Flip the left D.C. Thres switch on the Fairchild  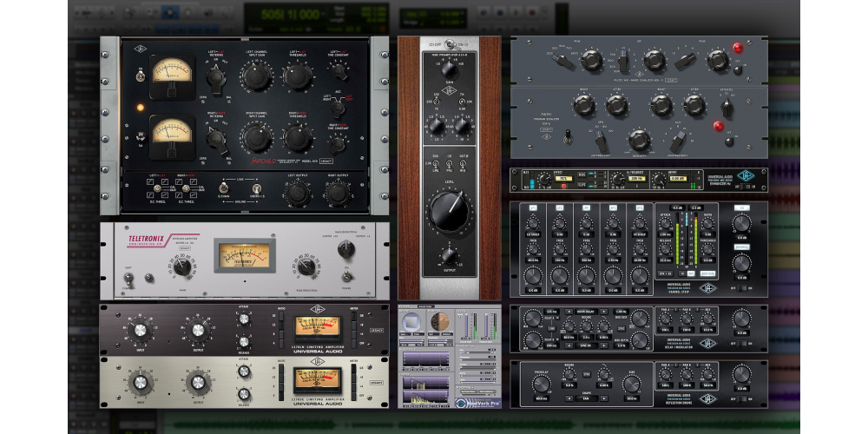[x=157, y=188]
